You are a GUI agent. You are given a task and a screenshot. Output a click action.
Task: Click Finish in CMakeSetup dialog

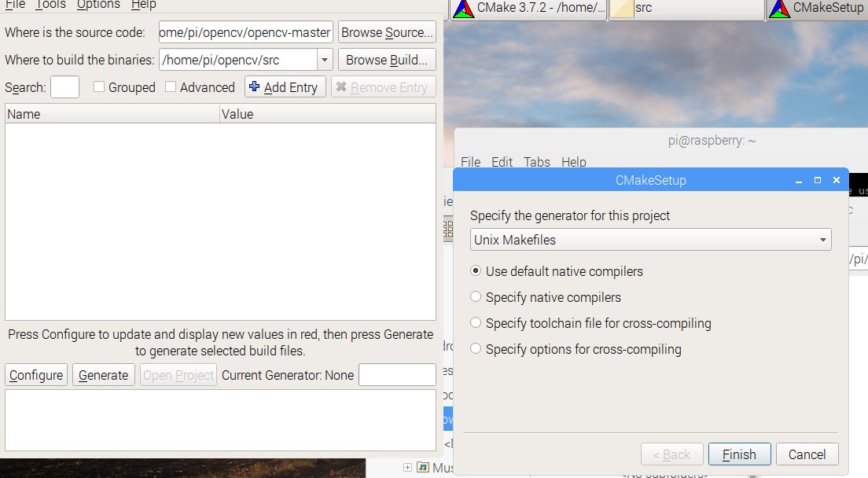tap(740, 454)
